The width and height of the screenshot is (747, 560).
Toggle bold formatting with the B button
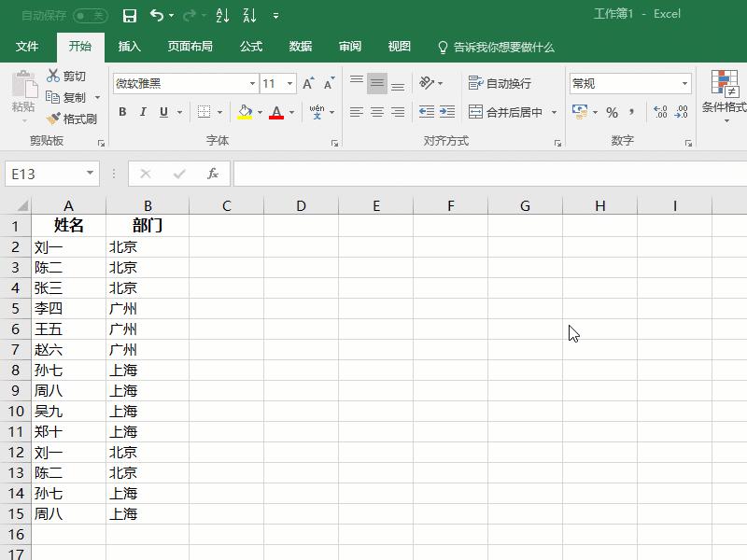point(122,112)
